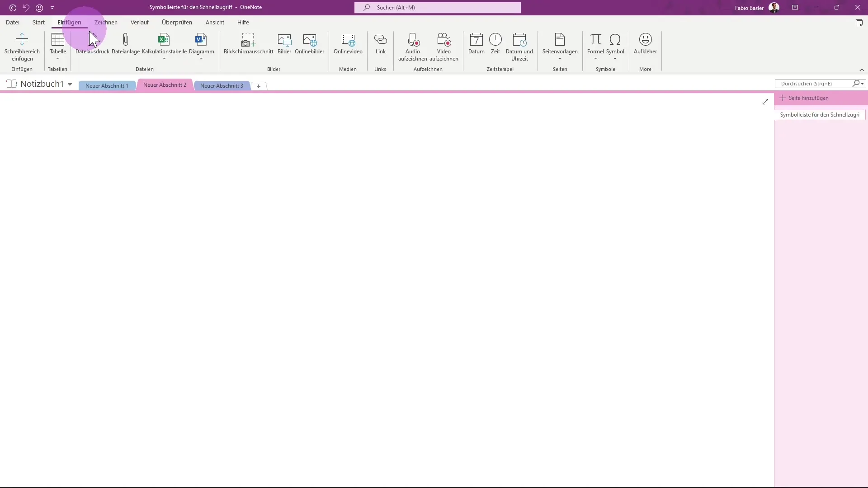Insert current Zeit timestamp
The width and height of the screenshot is (868, 488).
click(495, 44)
